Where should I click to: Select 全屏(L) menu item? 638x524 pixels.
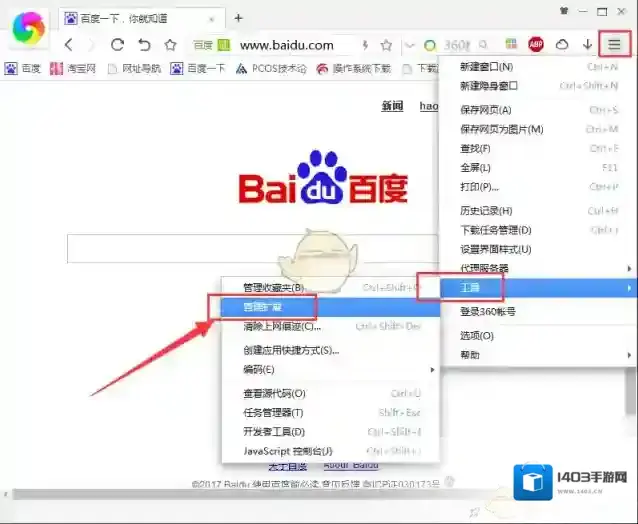coord(538,168)
